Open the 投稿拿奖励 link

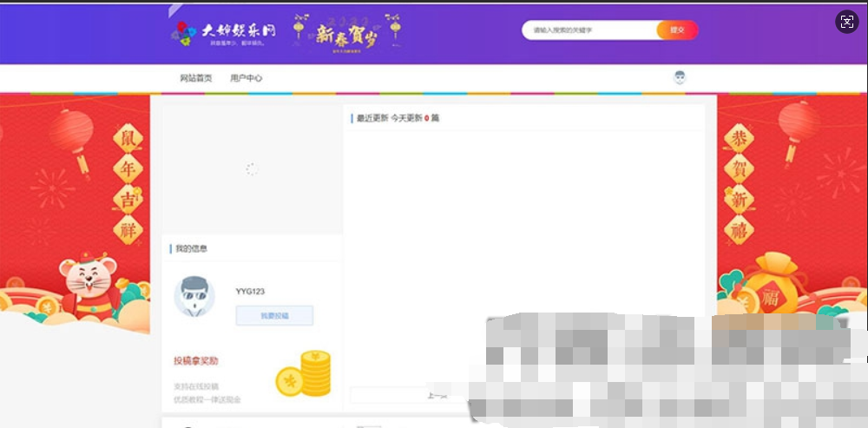[196, 361]
